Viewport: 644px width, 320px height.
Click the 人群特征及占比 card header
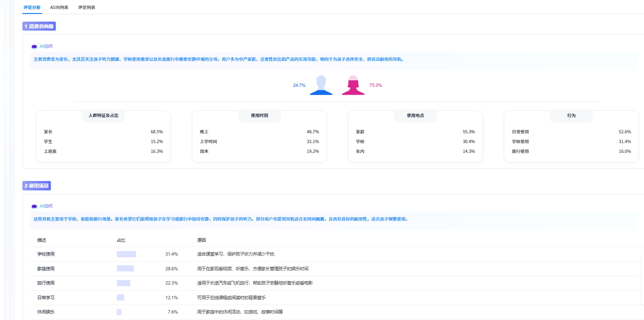pos(103,116)
